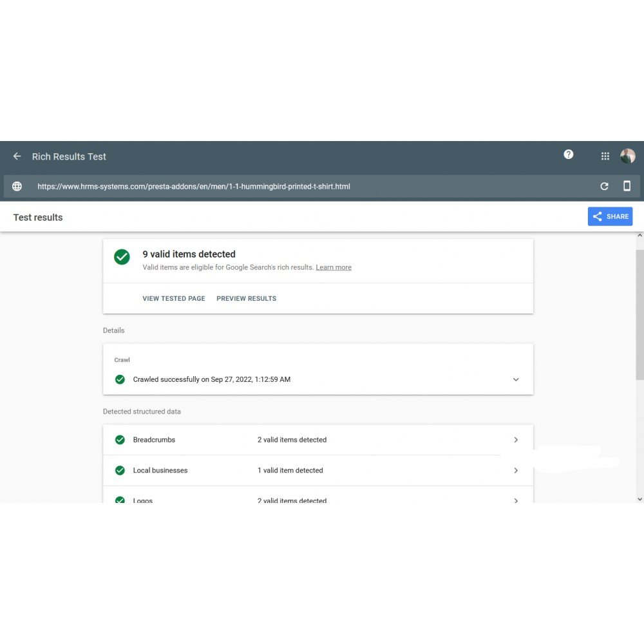Rerun the test with the refresh icon

click(x=604, y=186)
